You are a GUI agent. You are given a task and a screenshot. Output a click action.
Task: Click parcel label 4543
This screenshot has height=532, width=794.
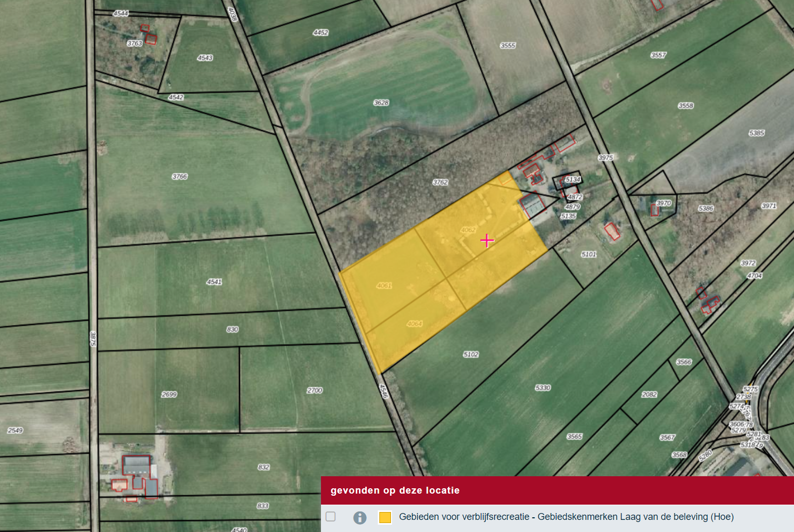pos(205,58)
